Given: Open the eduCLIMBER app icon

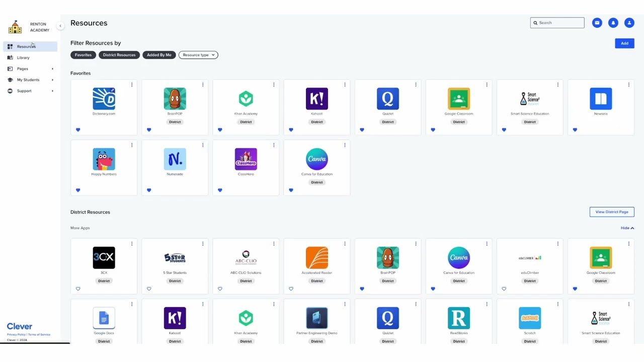Looking at the screenshot, I should 530,257.
